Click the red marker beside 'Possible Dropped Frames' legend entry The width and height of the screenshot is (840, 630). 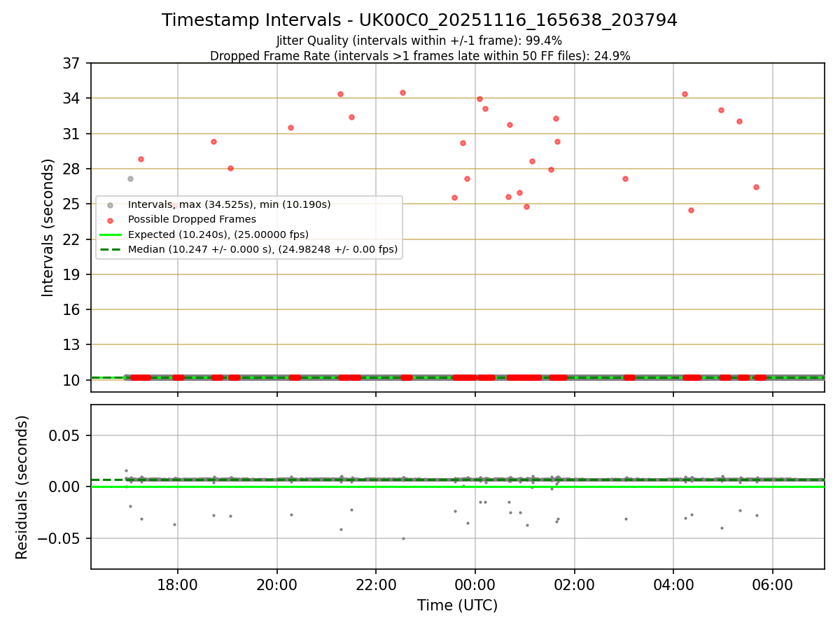click(110, 220)
